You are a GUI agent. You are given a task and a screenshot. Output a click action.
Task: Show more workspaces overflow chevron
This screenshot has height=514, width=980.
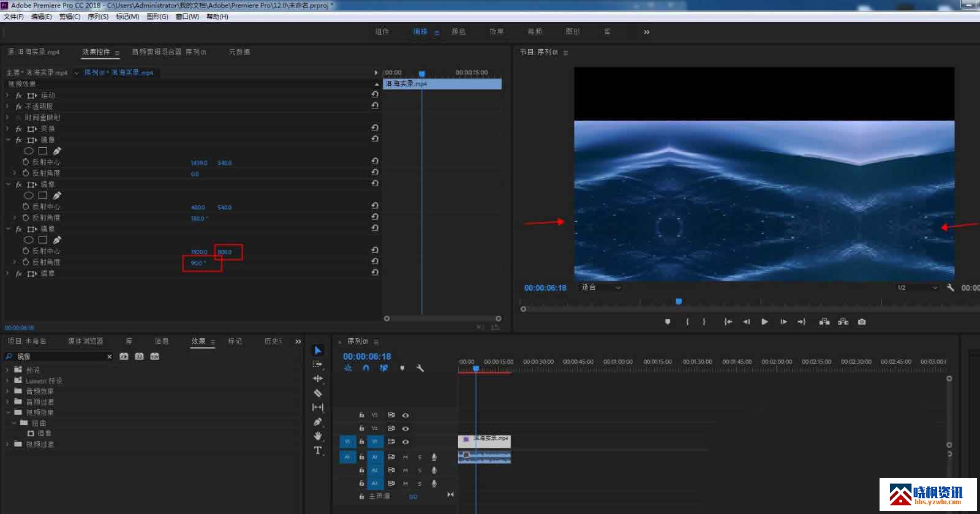point(647,32)
